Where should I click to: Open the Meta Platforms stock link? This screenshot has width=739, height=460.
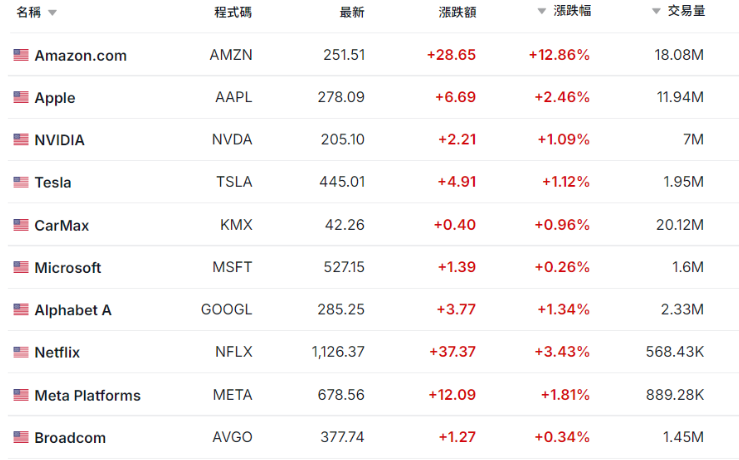point(87,395)
